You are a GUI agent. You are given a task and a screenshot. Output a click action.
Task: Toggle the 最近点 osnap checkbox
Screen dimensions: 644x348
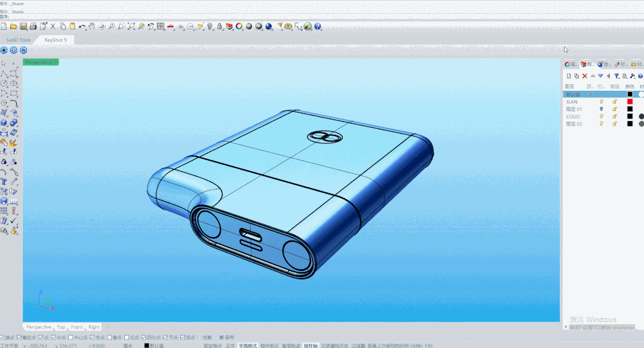19,337
